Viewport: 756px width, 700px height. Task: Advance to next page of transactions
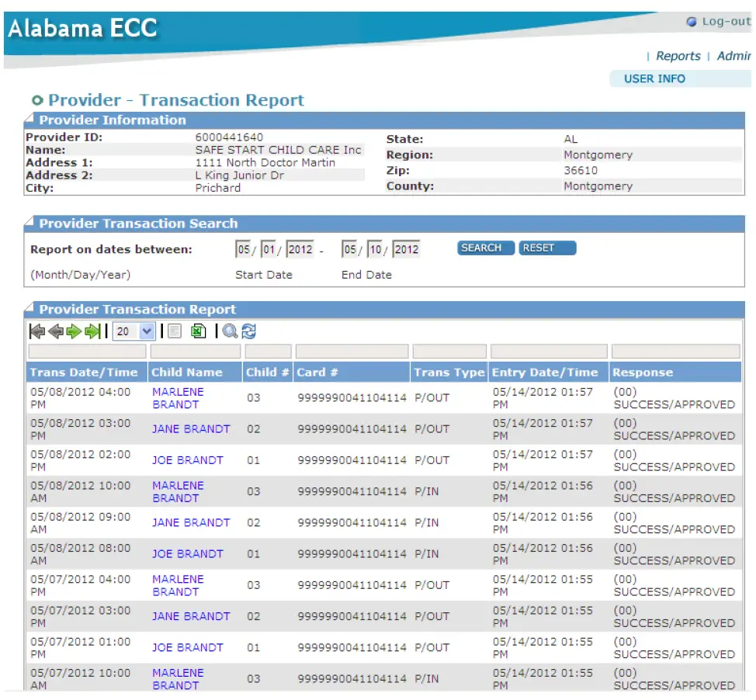pyautogui.click(x=72, y=331)
